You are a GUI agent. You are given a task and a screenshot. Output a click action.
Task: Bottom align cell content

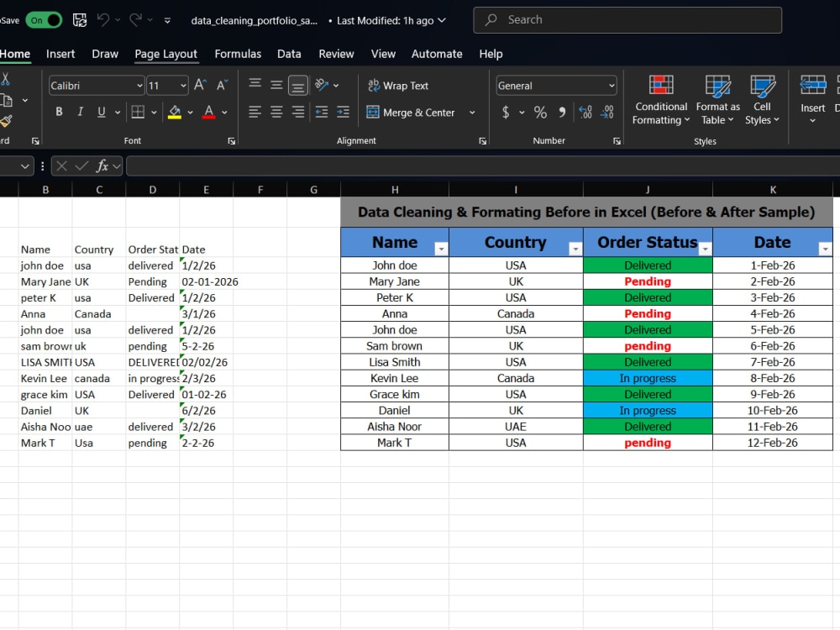tap(298, 85)
